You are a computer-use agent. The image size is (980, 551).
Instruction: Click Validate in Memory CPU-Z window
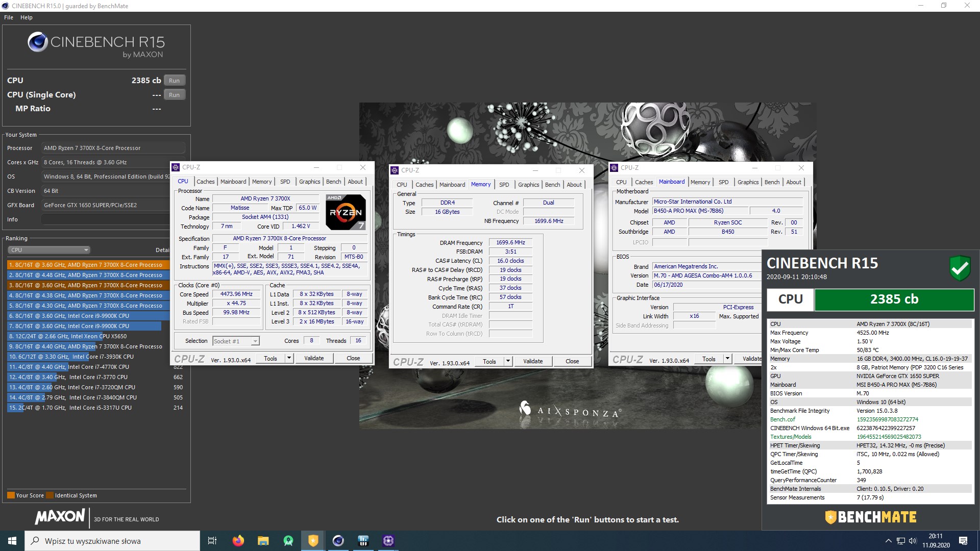533,361
